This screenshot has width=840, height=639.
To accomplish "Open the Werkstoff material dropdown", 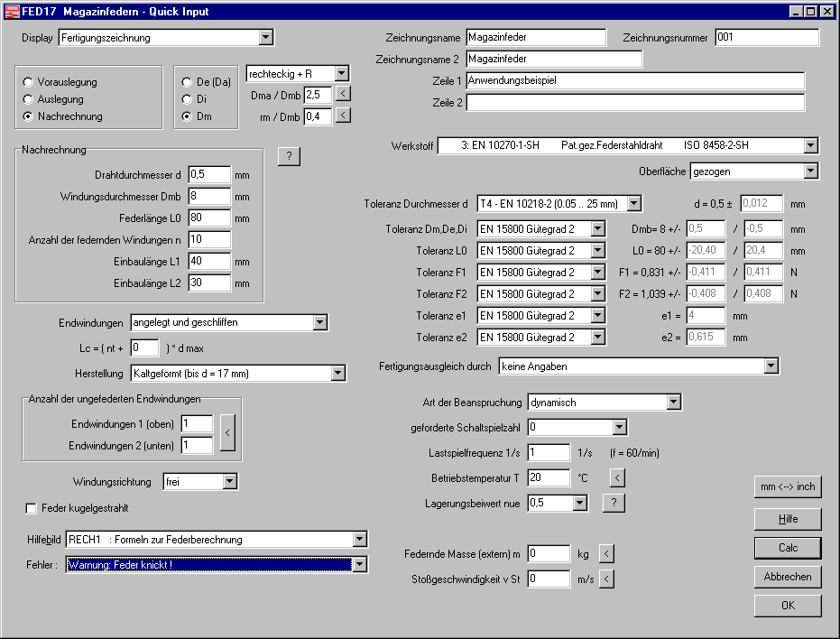I will point(810,145).
